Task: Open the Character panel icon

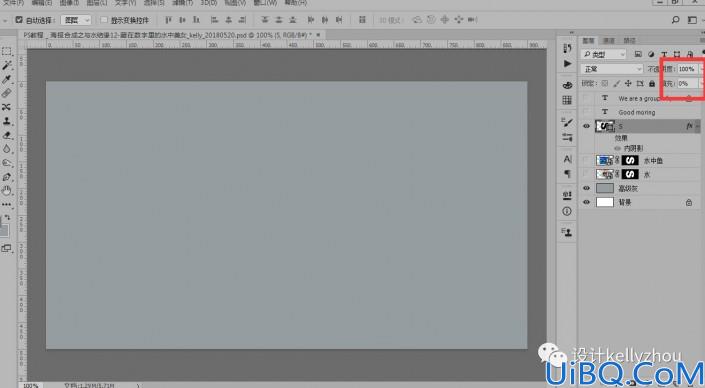Action: point(567,159)
